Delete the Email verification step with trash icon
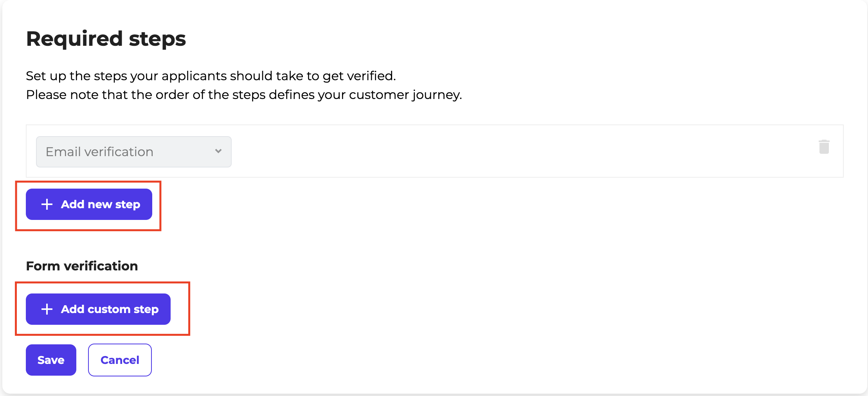Image resolution: width=868 pixels, height=396 pixels. [x=824, y=147]
